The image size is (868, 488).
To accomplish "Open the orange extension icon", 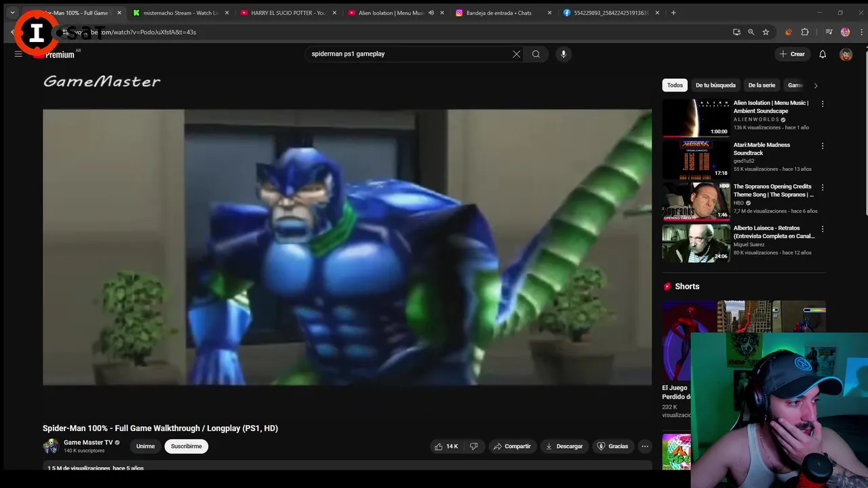I will pos(788,32).
